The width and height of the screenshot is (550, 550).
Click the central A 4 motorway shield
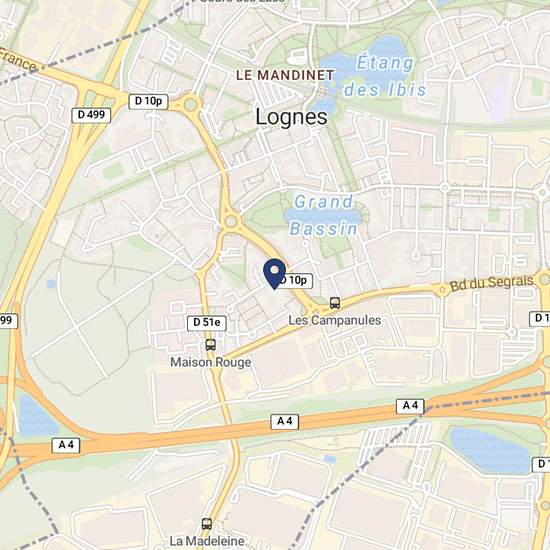point(284,421)
